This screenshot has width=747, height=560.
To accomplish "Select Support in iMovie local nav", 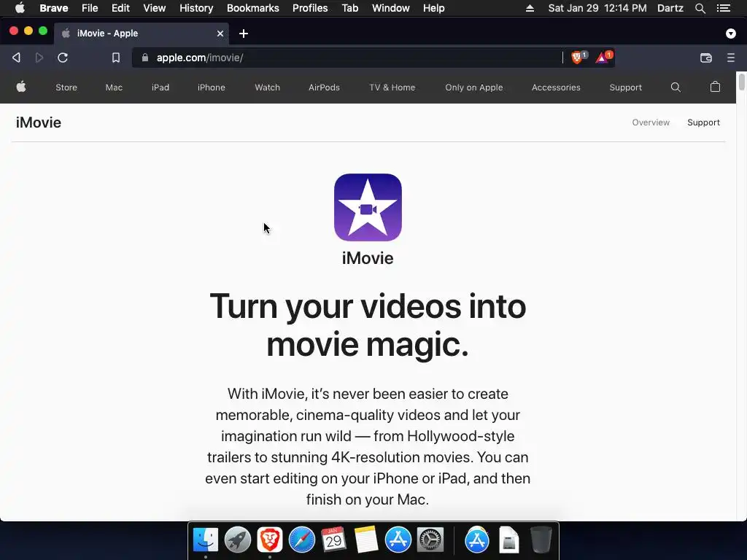I will [704, 122].
